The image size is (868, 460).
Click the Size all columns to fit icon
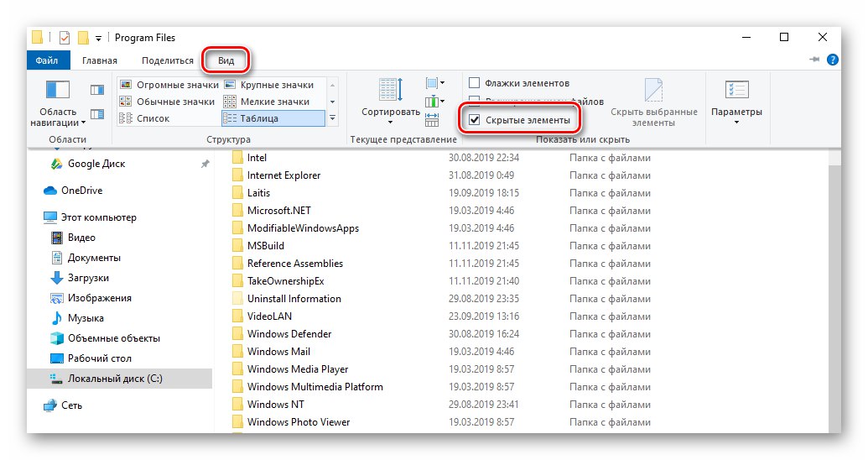(x=432, y=120)
